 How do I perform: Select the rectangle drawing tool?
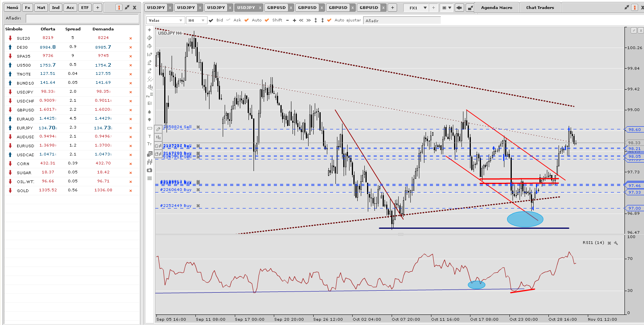tap(149, 128)
